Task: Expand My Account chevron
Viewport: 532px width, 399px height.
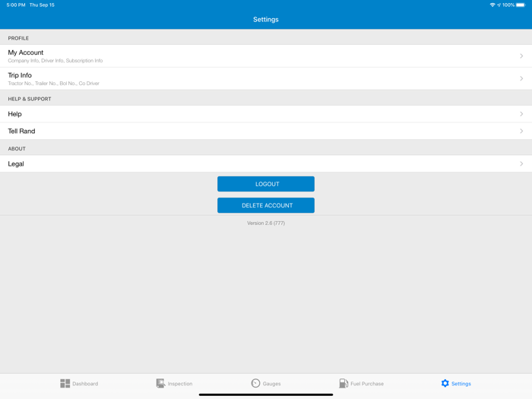Action: (521, 56)
